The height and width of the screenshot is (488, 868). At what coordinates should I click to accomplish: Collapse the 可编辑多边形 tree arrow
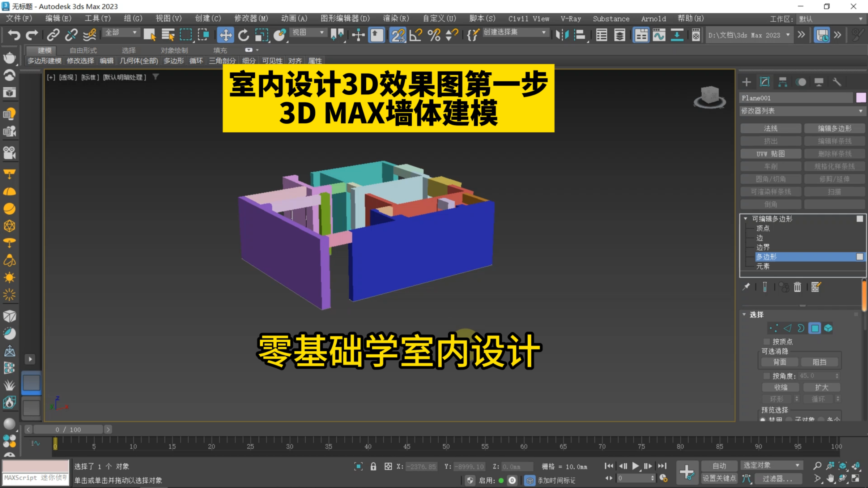(x=745, y=219)
